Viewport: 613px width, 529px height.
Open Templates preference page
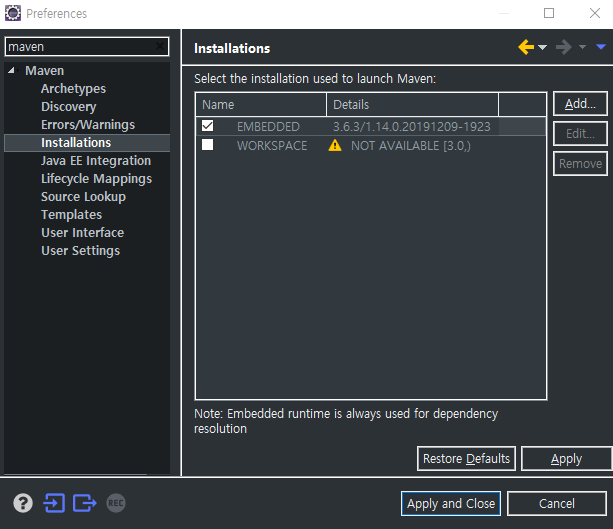click(72, 215)
